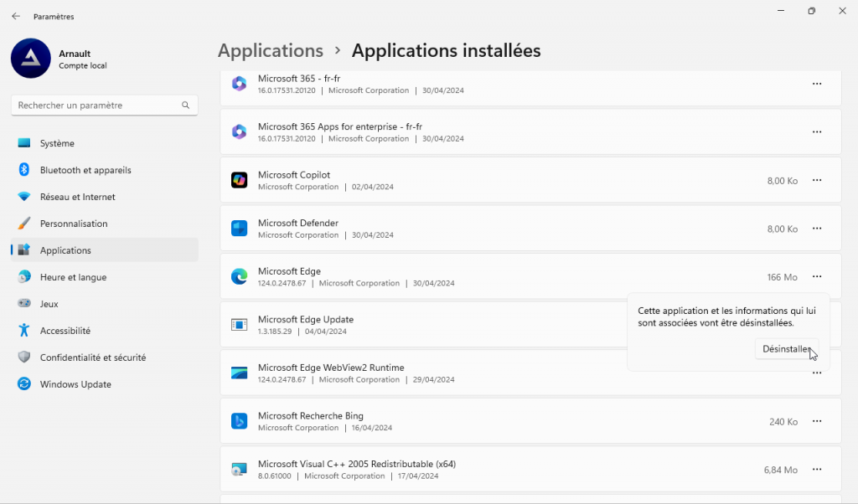Open Windows Update section
The width and height of the screenshot is (858, 504).
coord(105,383)
